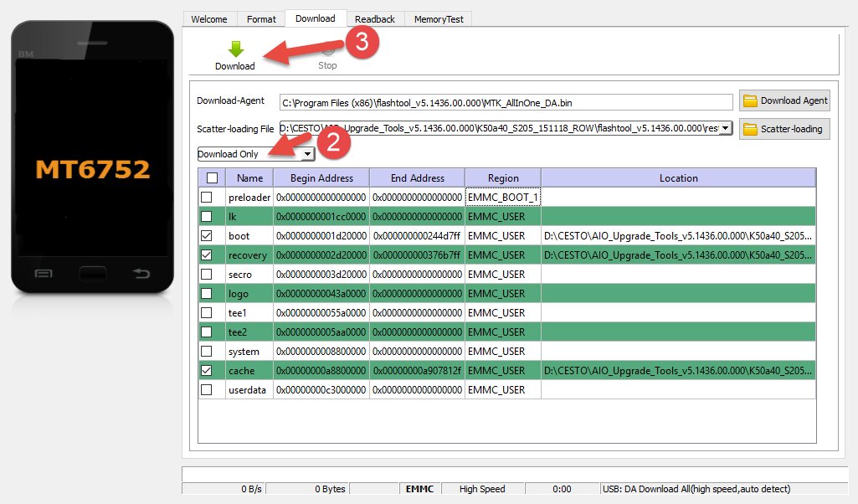Enable the preloader partition checkbox
This screenshot has height=504, width=858.
(x=207, y=198)
